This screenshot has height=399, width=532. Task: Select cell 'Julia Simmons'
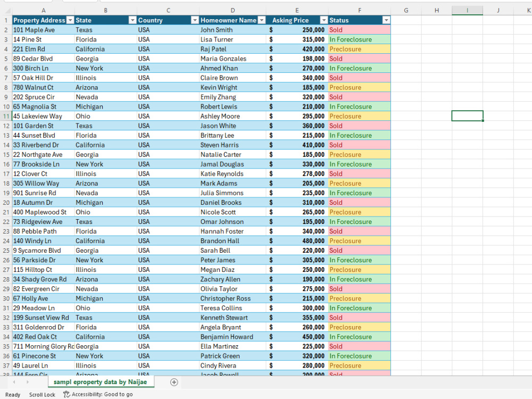pos(232,193)
